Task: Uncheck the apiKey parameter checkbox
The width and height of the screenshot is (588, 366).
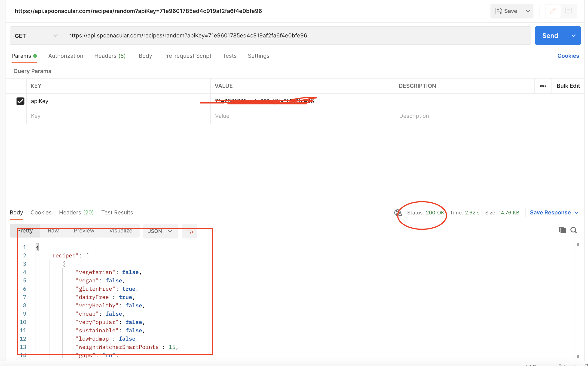Action: [20, 101]
